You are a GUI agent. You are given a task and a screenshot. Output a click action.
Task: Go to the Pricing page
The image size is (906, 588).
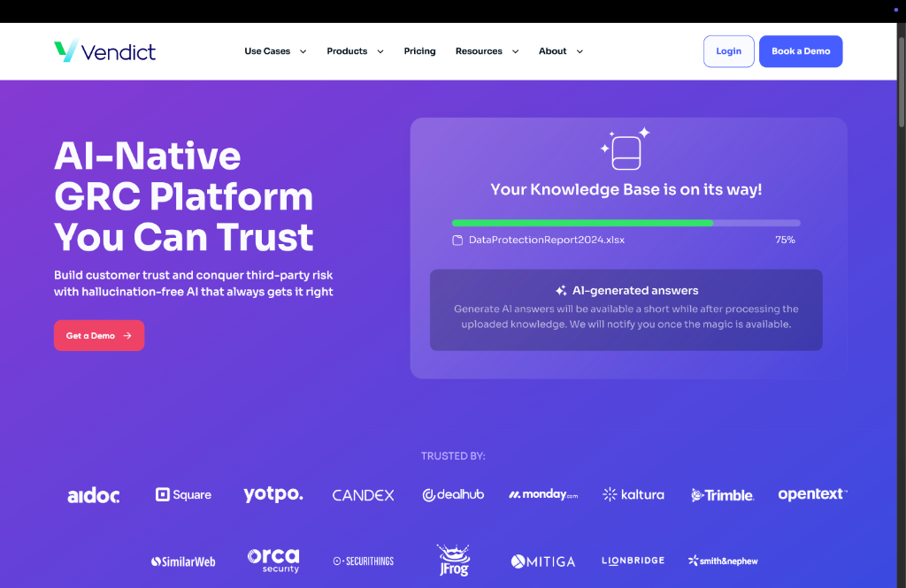tap(419, 51)
